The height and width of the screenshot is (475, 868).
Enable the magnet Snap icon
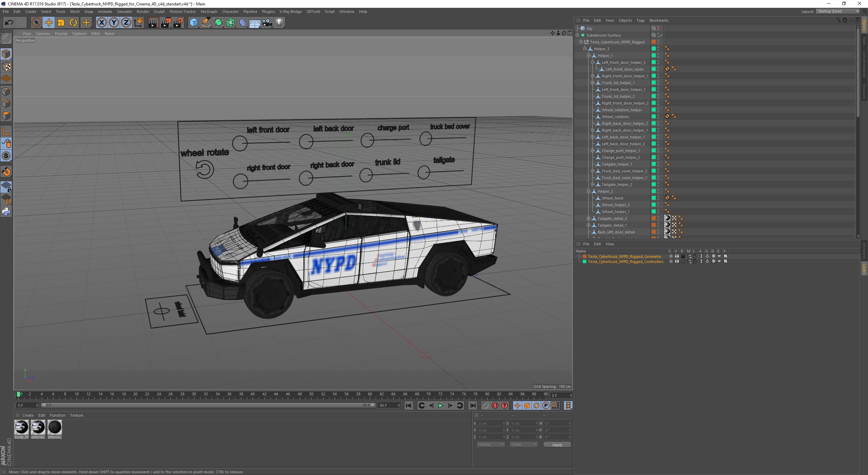coord(6,172)
